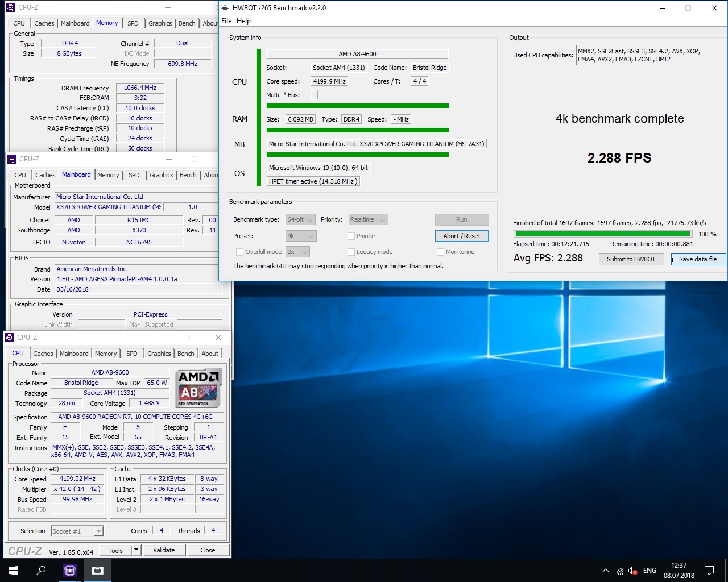The image size is (728, 582).
Task: Click the Tools button in CPU-Z
Action: (x=115, y=550)
